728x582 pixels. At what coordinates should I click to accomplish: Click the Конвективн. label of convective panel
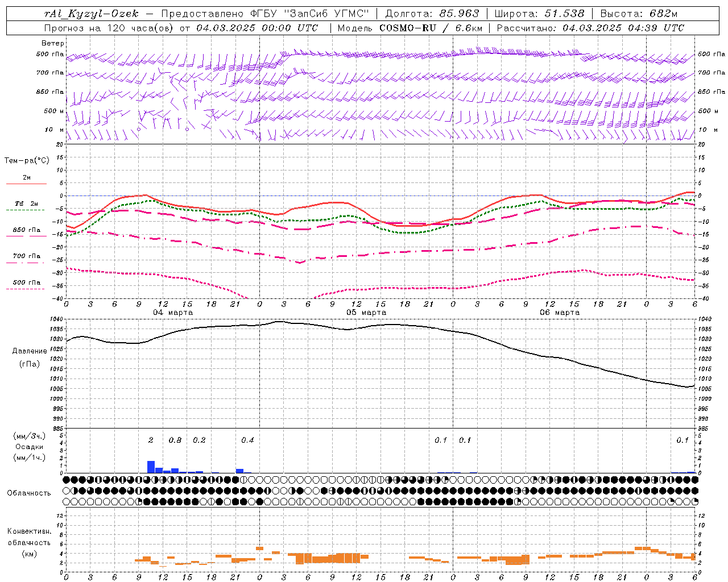[x=29, y=531]
